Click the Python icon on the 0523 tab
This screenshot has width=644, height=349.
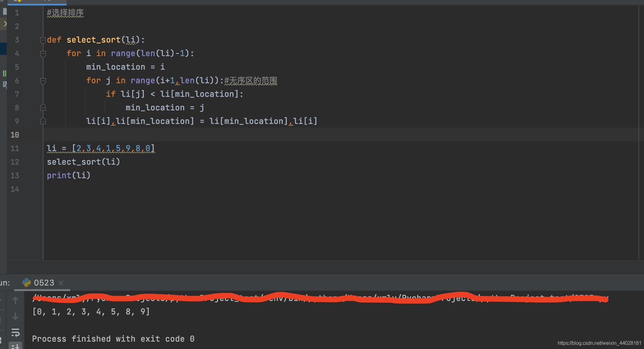coord(26,283)
